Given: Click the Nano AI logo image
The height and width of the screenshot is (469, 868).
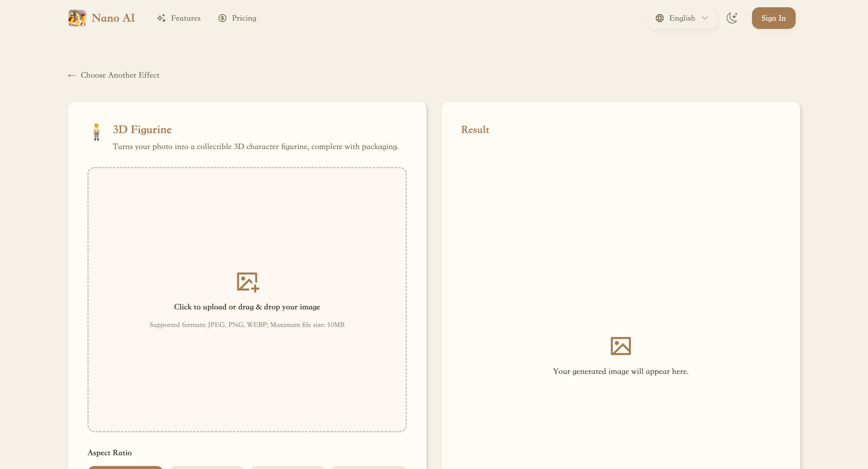Looking at the screenshot, I should click(77, 18).
